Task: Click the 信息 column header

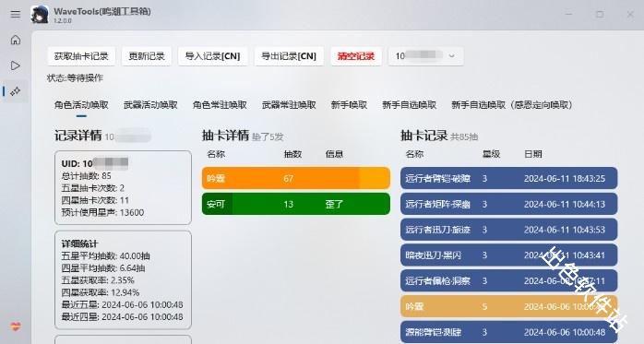Action: pyautogui.click(x=334, y=154)
